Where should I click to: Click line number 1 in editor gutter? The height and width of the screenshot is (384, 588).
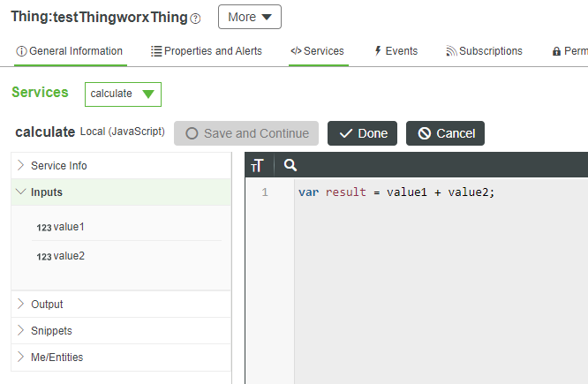[265, 192]
